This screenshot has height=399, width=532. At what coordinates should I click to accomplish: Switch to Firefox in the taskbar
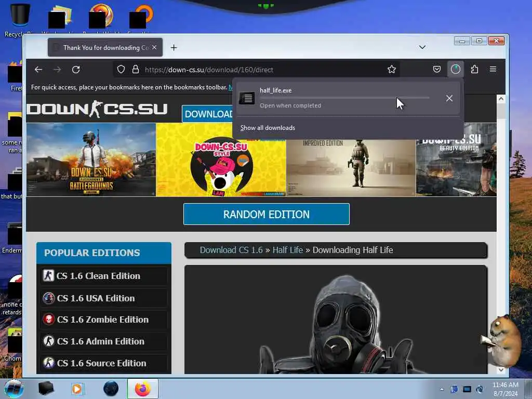coord(143,389)
